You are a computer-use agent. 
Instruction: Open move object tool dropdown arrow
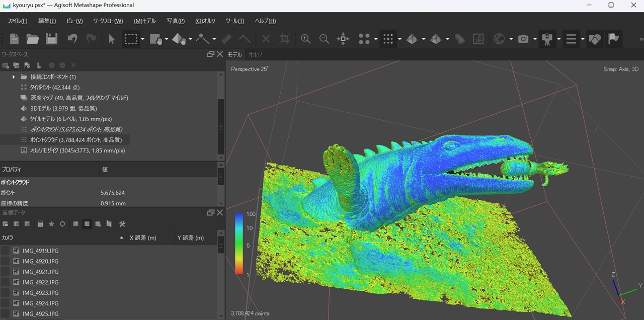coord(190,39)
